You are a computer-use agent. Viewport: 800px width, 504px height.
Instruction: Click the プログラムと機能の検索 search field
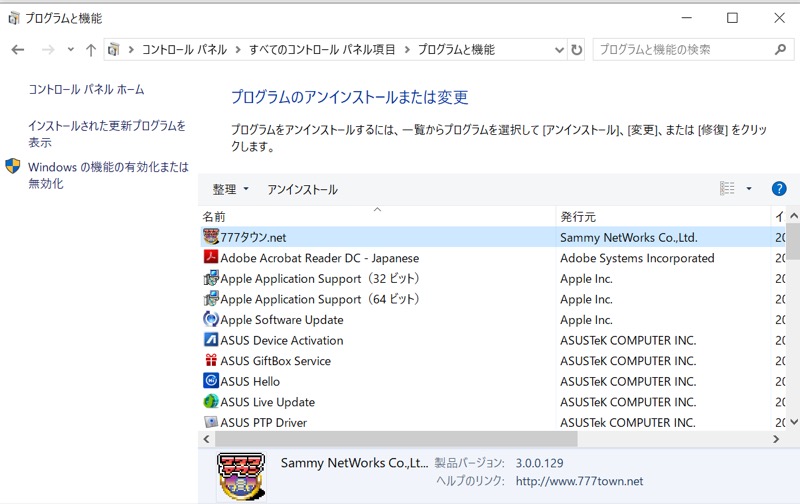[x=682, y=49]
